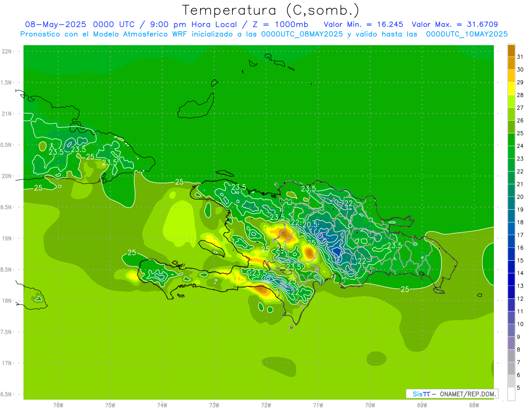Pick the teal swatch between 19 and 20

pyautogui.click(x=511, y=204)
